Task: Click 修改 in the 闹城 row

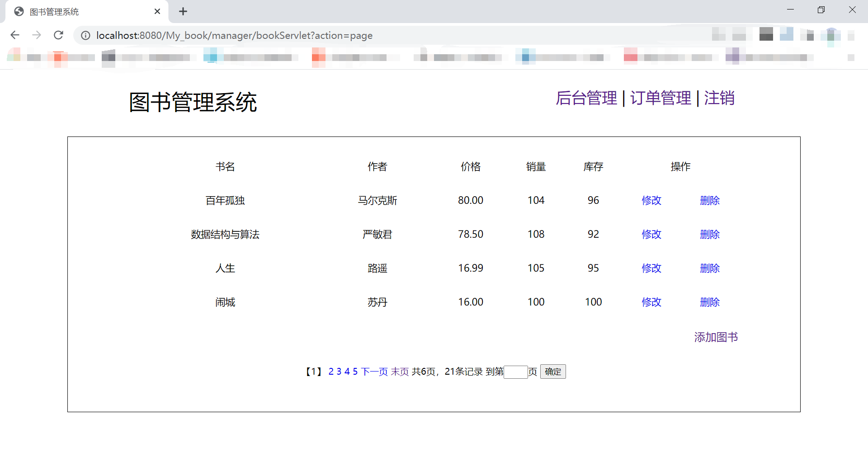Action: click(651, 302)
